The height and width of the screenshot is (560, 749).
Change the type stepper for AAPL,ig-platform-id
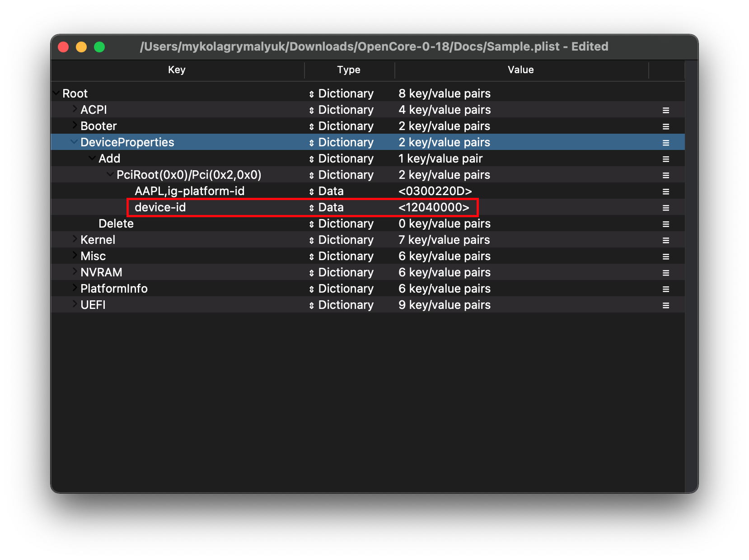[311, 191]
